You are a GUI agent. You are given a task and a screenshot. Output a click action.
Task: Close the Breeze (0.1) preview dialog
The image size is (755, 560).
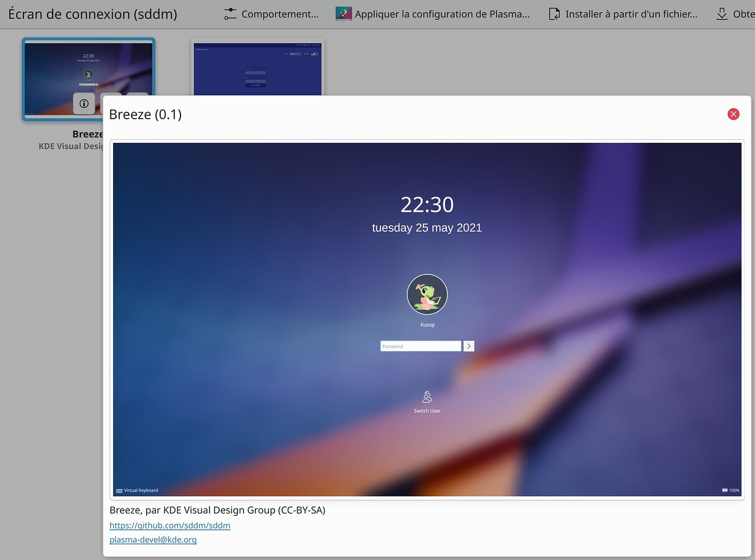pyautogui.click(x=733, y=114)
